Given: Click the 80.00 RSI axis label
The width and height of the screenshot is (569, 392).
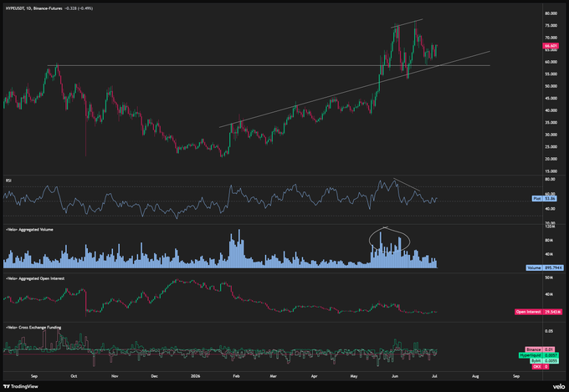Looking at the screenshot, I should (x=550, y=179).
